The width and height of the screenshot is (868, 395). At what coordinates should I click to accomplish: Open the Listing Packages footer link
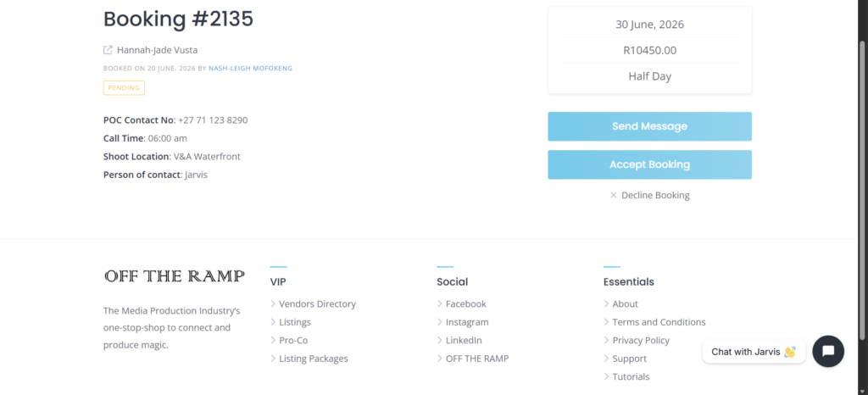(x=314, y=359)
